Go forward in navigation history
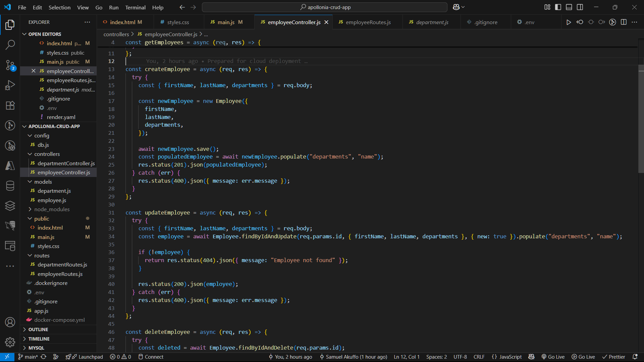This screenshot has height=362, width=644. coord(193,7)
